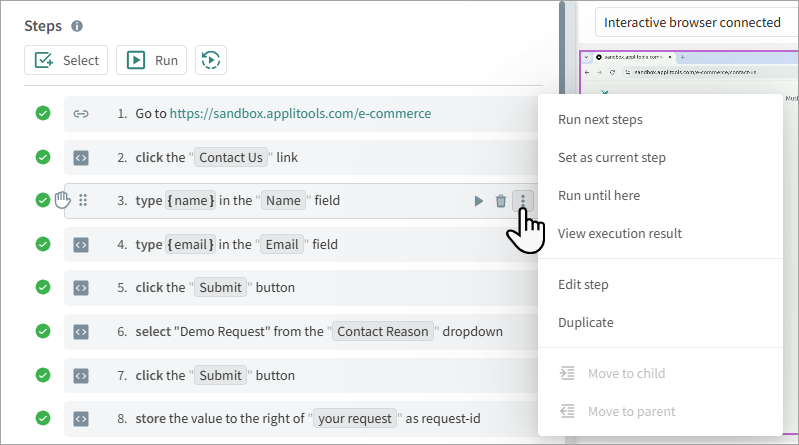Click the link icon on step 1
799x445 pixels.
coord(81,114)
